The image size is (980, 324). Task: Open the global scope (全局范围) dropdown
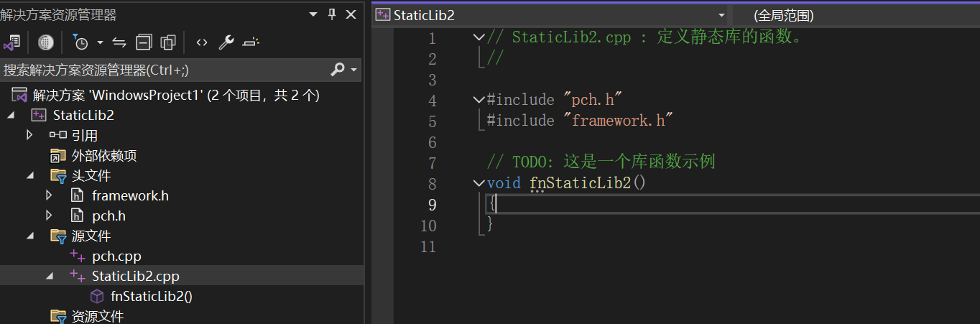click(783, 15)
